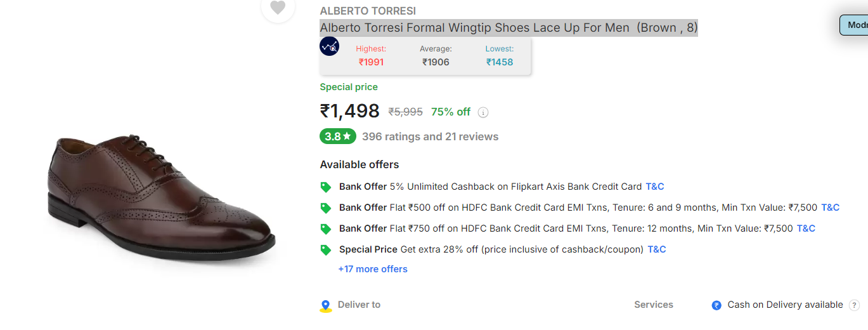Viewport: 868px width, 330px height.
Task: Open T&C for Flat ₹500 HDFC offer
Action: point(831,208)
